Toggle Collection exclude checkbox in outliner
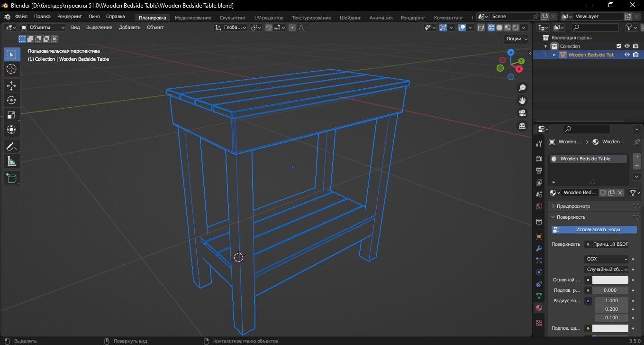644x345 pixels. (x=618, y=46)
